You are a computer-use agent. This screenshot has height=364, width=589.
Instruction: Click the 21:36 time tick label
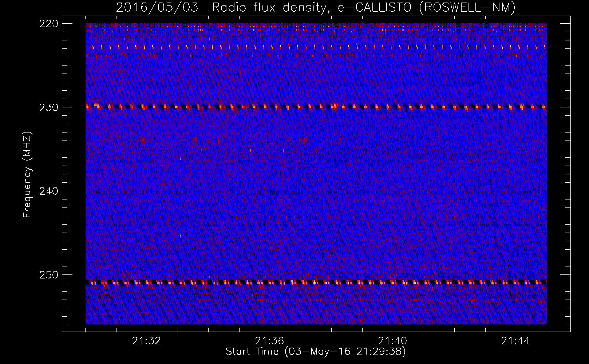(x=270, y=341)
